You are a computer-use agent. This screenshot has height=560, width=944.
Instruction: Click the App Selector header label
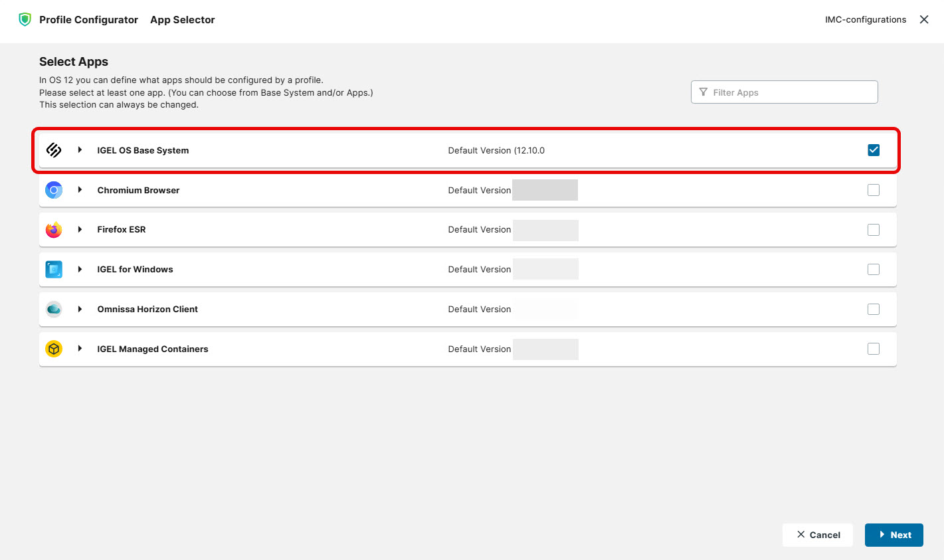[x=183, y=20]
